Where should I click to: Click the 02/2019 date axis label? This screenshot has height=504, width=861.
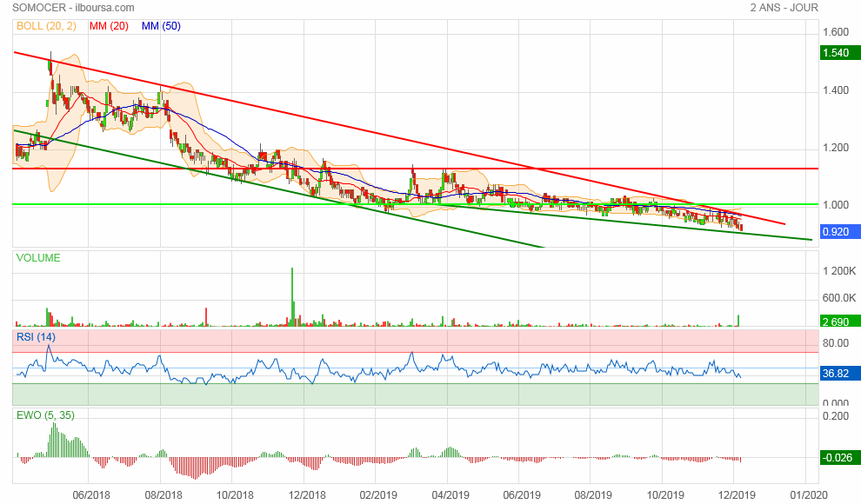point(378,495)
